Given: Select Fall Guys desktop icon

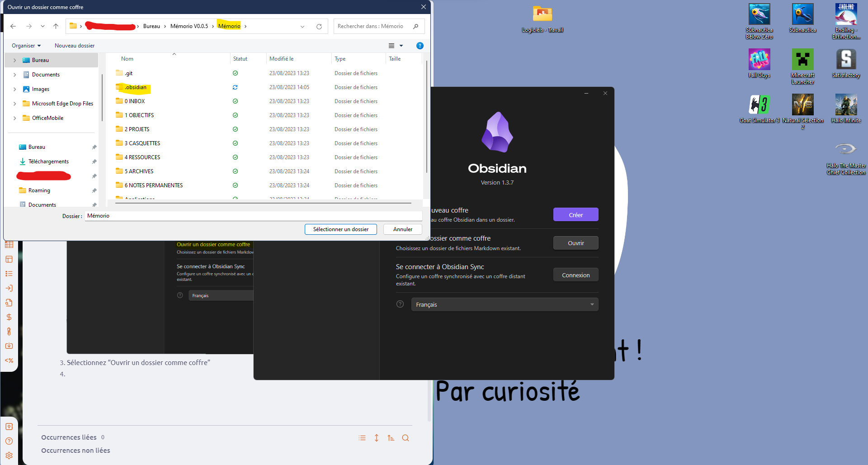Looking at the screenshot, I should [x=759, y=63].
